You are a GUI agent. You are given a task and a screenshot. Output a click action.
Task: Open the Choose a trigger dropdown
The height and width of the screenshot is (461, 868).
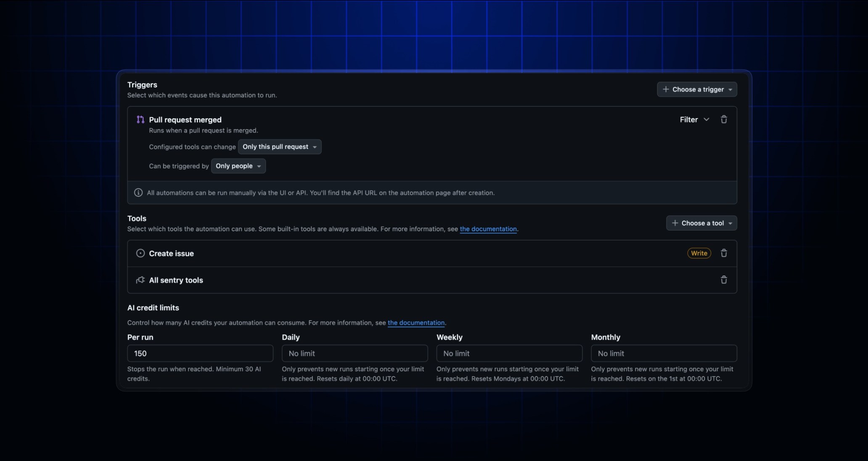[697, 89]
